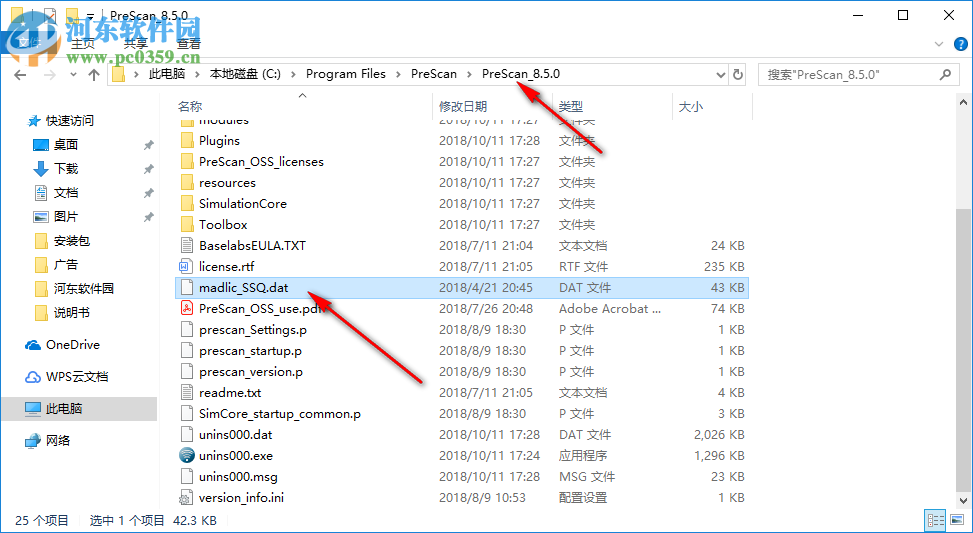Viewport: 973px width, 533px height.
Task: Click the 快速访问 star icon
Action: tap(34, 121)
